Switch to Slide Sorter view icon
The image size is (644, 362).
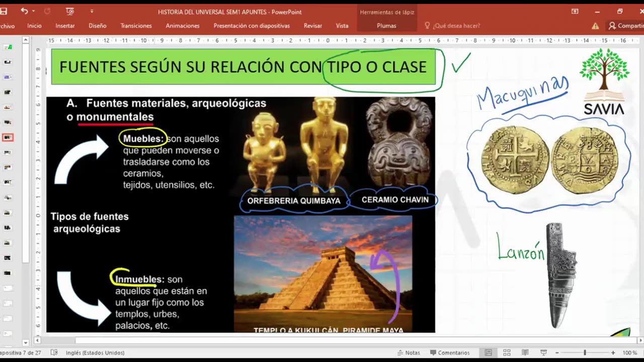(x=507, y=353)
